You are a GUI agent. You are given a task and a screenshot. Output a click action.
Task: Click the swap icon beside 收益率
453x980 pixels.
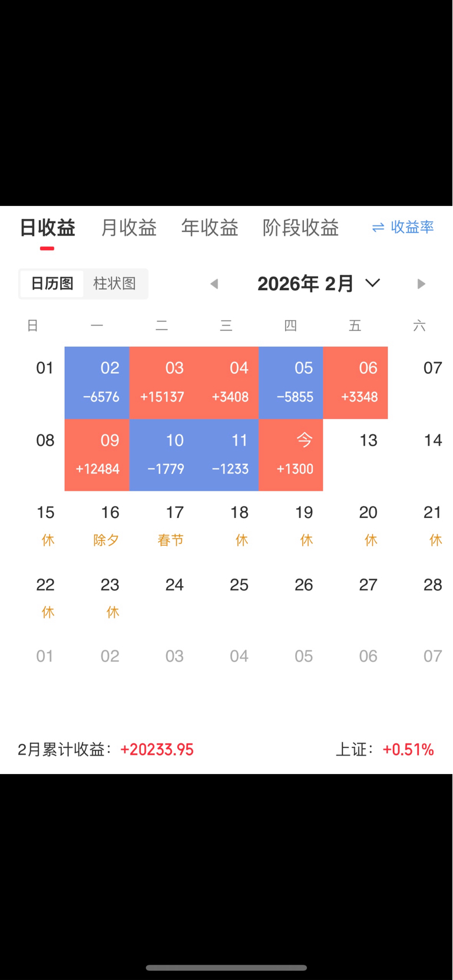378,228
